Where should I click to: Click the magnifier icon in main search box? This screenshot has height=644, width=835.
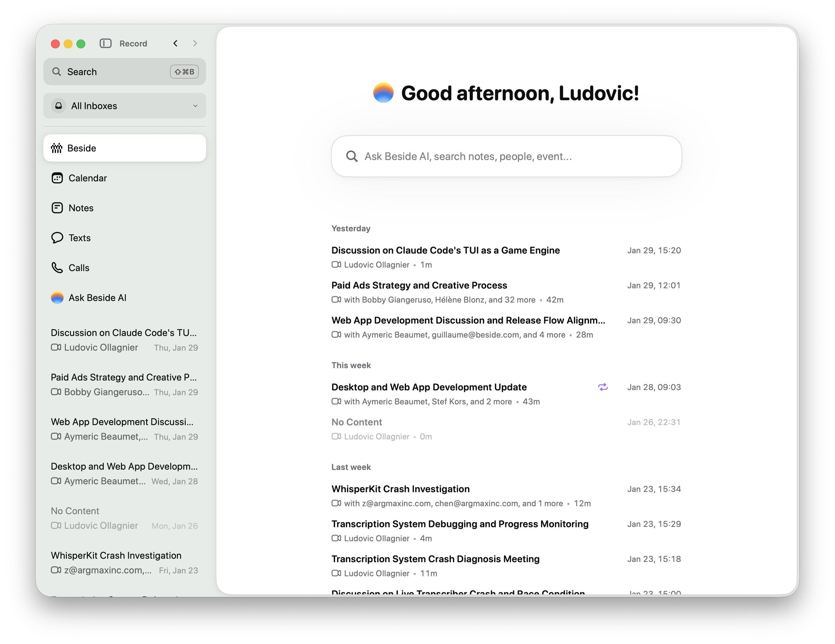coord(352,156)
